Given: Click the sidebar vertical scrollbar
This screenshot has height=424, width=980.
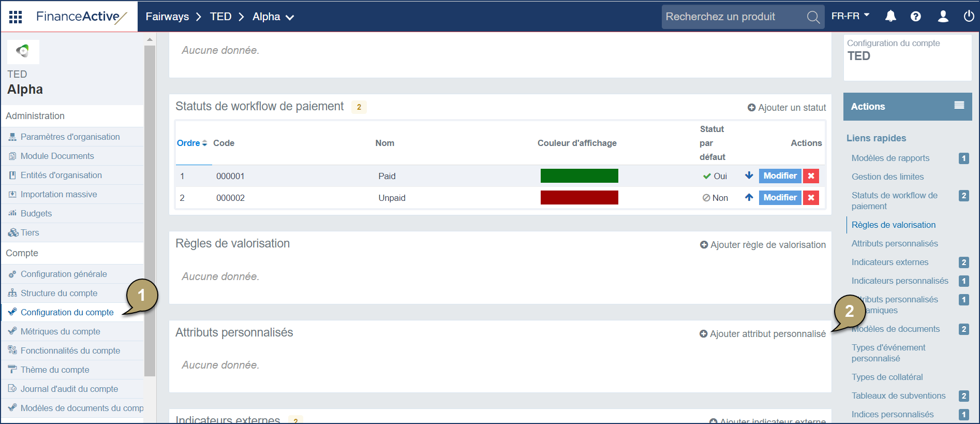Looking at the screenshot, I should [150, 210].
